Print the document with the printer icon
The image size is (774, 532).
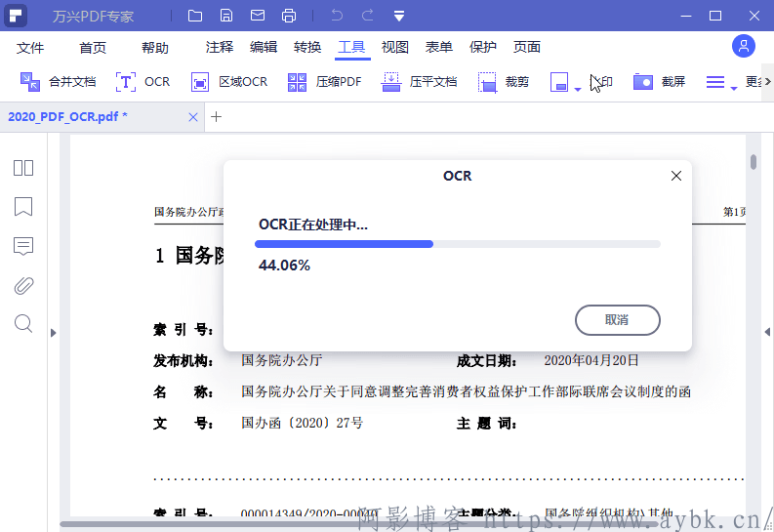click(x=289, y=16)
